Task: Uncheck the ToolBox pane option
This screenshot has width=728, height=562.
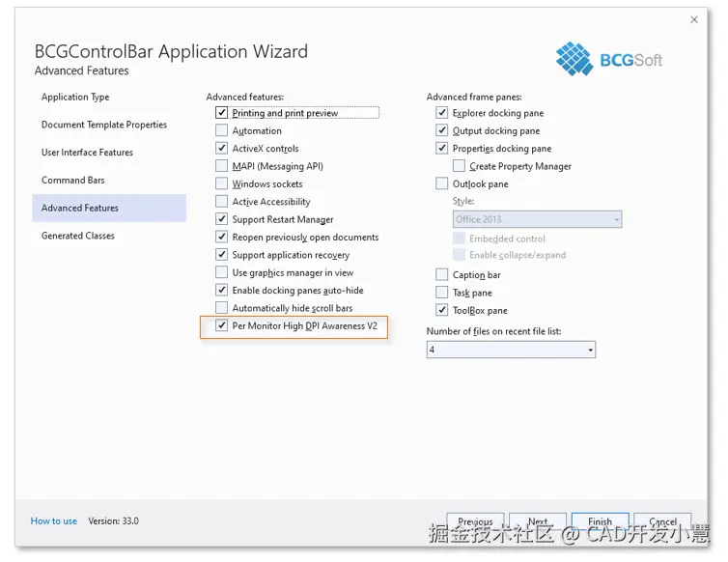Action: (x=441, y=310)
